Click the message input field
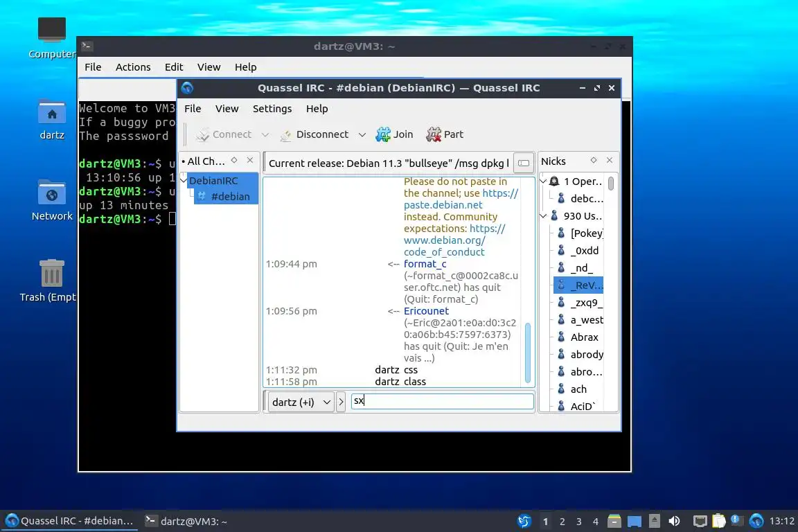 [x=442, y=401]
